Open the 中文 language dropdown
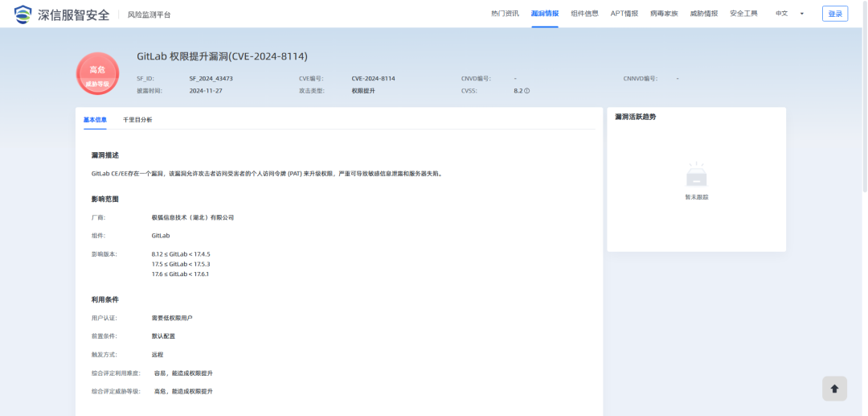 click(789, 14)
